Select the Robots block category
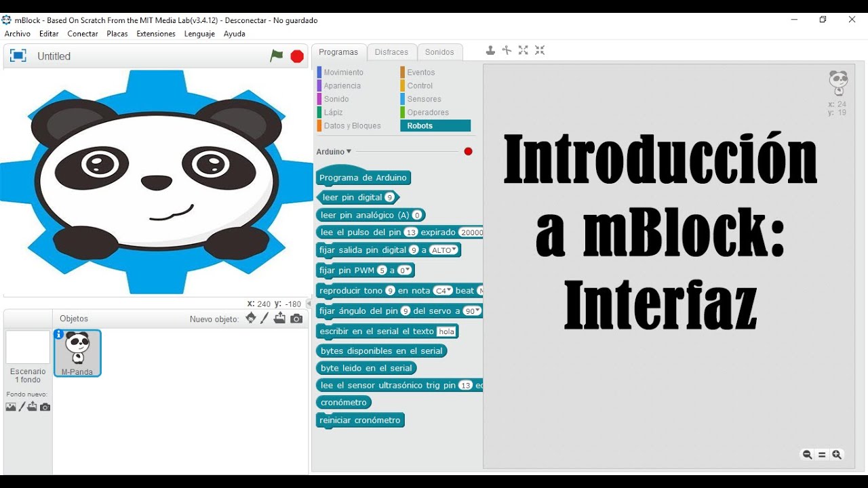Viewport: 868px width, 488px height. coord(435,126)
